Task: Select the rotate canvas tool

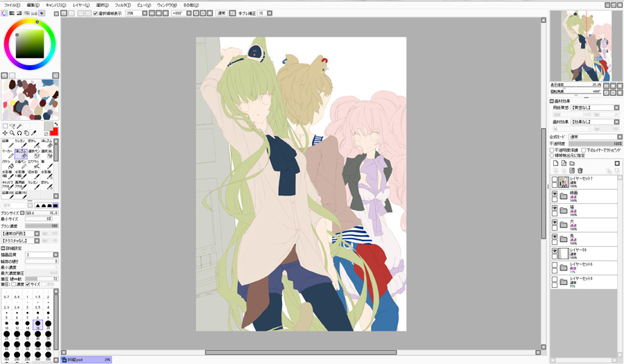Action: click(x=19, y=133)
